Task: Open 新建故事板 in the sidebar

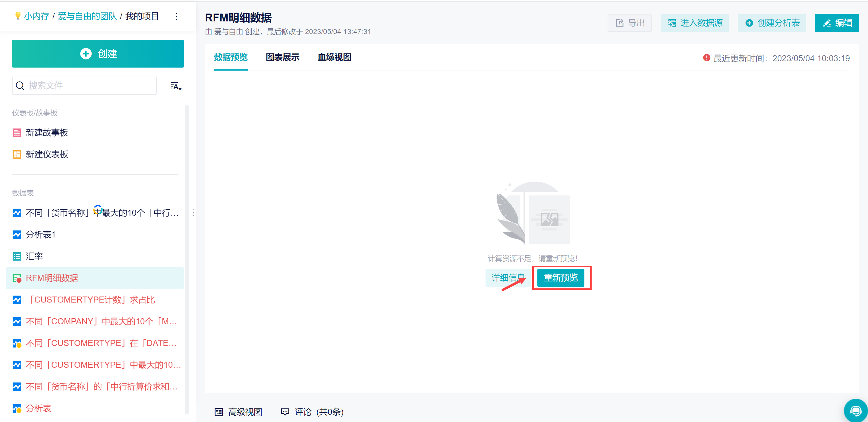Action: point(47,132)
